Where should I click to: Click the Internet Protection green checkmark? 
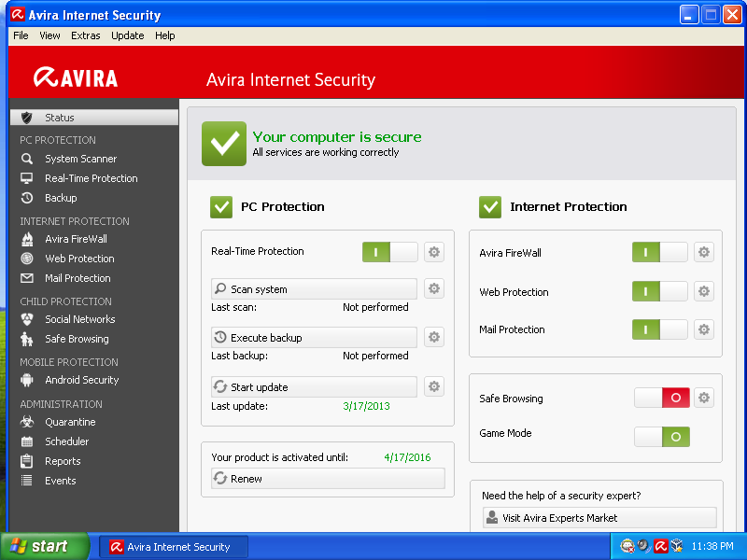(490, 207)
